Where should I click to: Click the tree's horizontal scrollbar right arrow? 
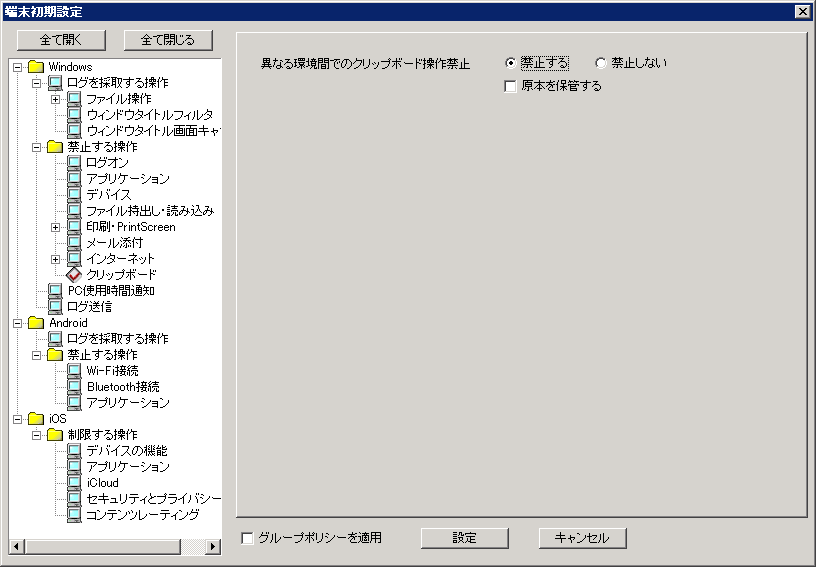point(213,547)
